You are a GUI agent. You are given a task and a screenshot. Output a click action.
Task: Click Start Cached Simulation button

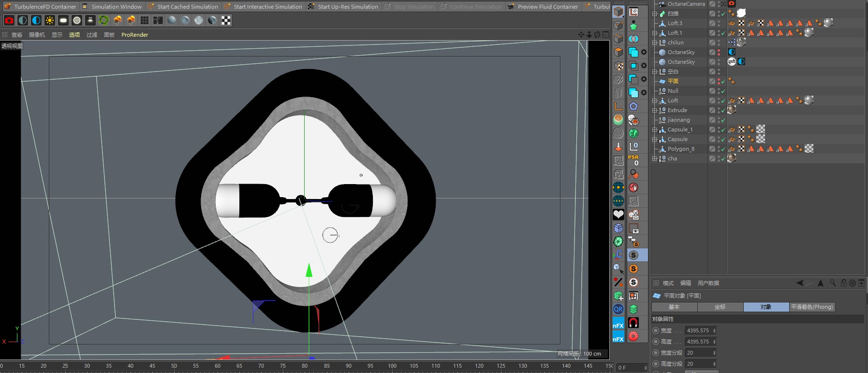[x=188, y=7]
